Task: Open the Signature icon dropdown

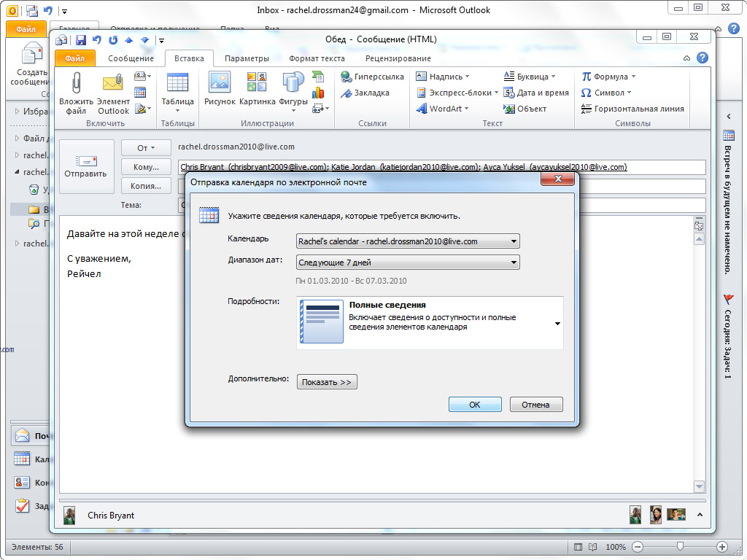Action: pyautogui.click(x=142, y=109)
